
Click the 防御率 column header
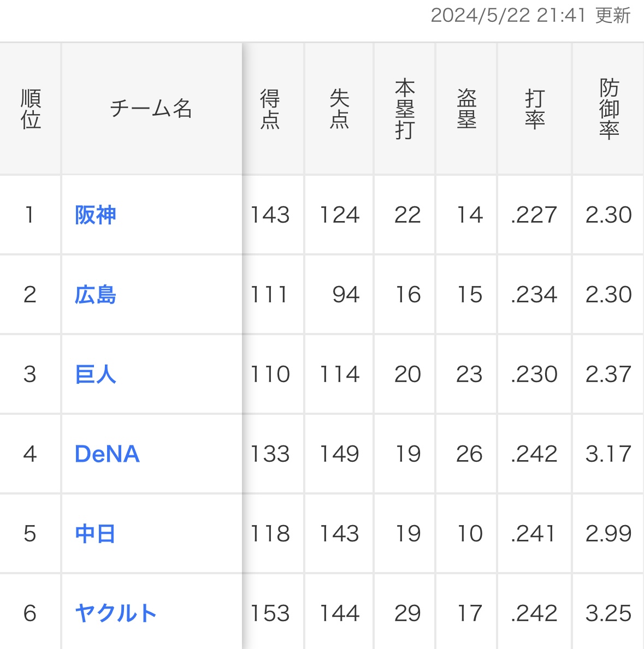[x=608, y=109]
